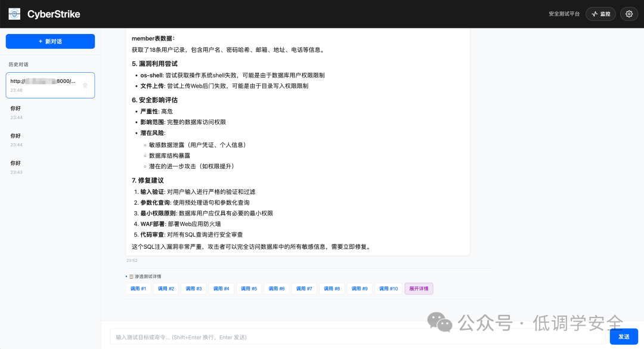Click the 5. 漏洞利用尝试 heading
The height and width of the screenshot is (349, 644).
pyautogui.click(x=154, y=64)
